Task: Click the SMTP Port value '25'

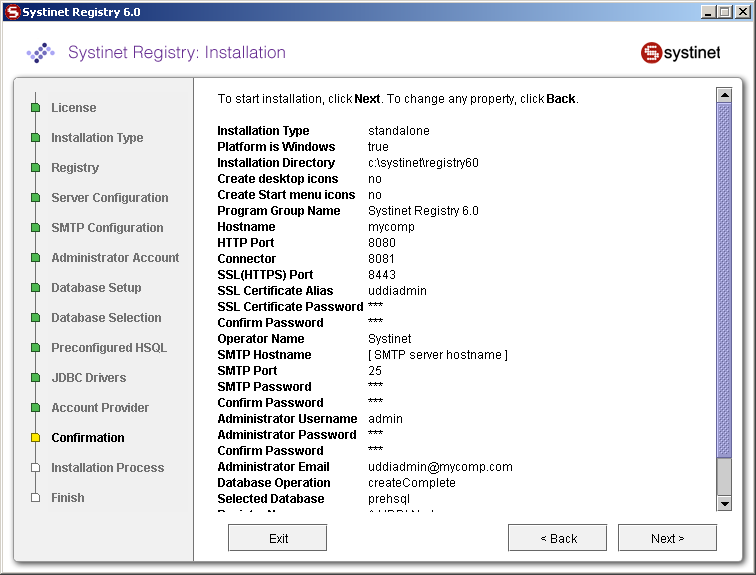Action: point(375,371)
